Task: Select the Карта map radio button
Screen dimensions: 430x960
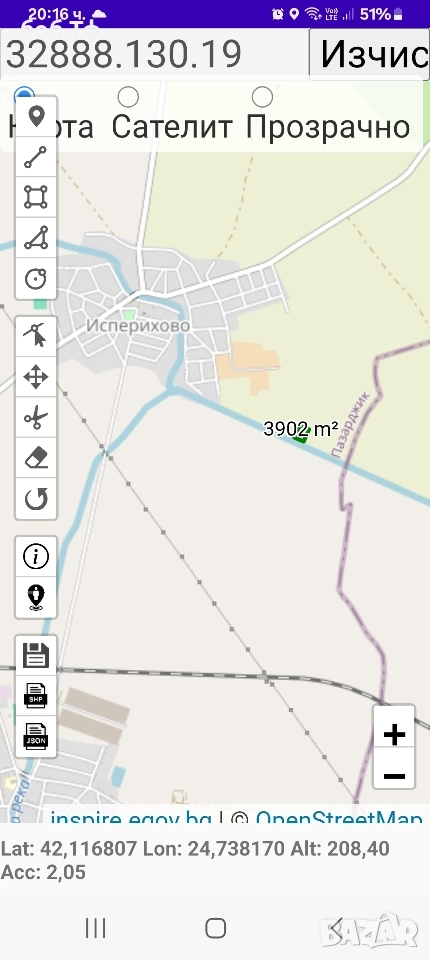Action: pos(24,96)
